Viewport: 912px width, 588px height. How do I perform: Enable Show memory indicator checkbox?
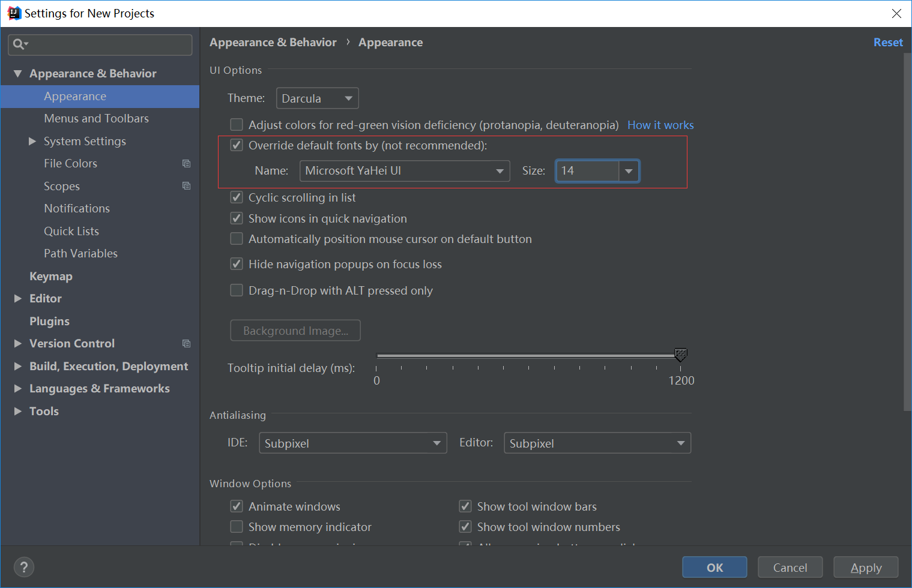(x=237, y=527)
